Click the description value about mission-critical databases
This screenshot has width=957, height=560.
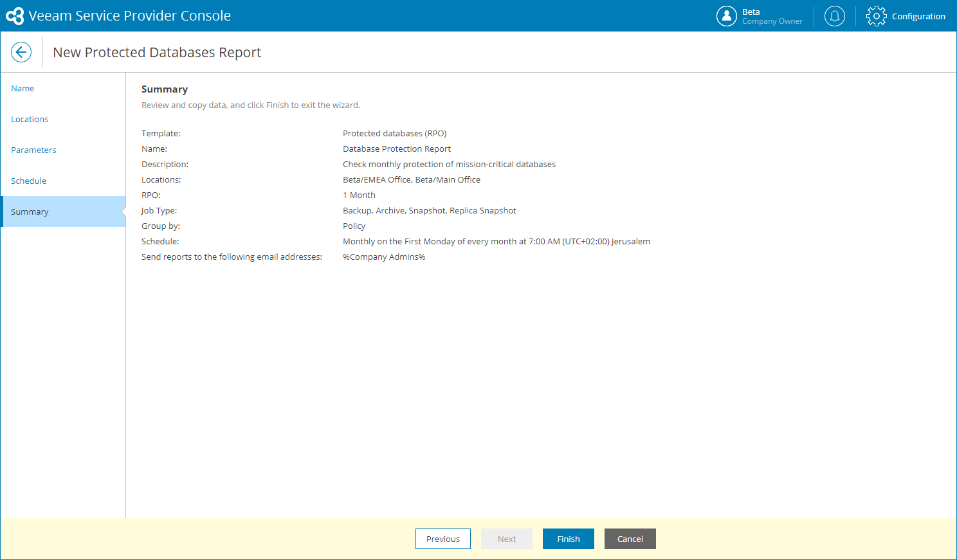point(450,164)
